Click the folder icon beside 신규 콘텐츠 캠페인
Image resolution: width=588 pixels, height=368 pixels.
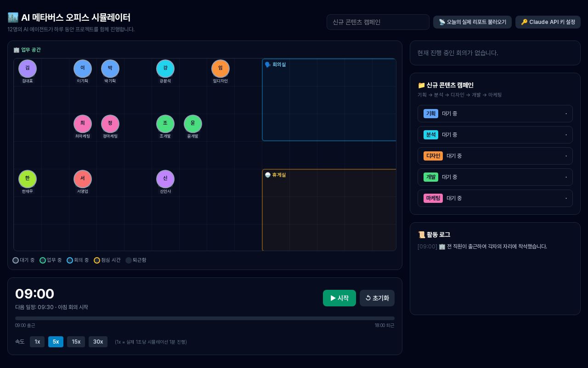coord(421,85)
